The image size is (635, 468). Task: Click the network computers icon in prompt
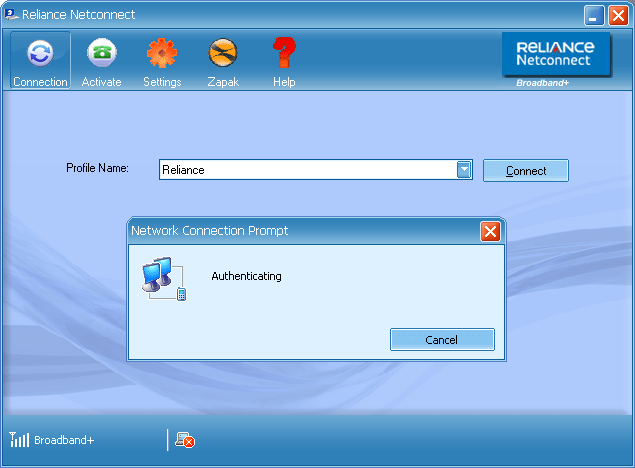(164, 279)
